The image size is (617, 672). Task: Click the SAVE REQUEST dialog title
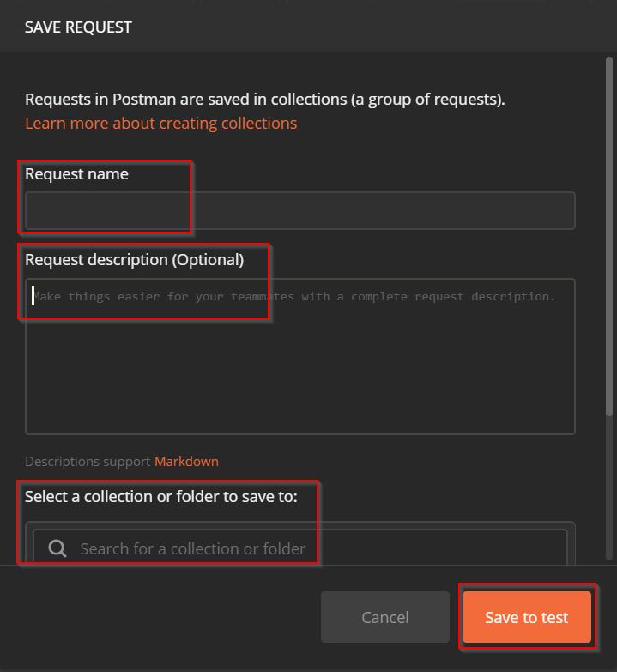pos(78,27)
